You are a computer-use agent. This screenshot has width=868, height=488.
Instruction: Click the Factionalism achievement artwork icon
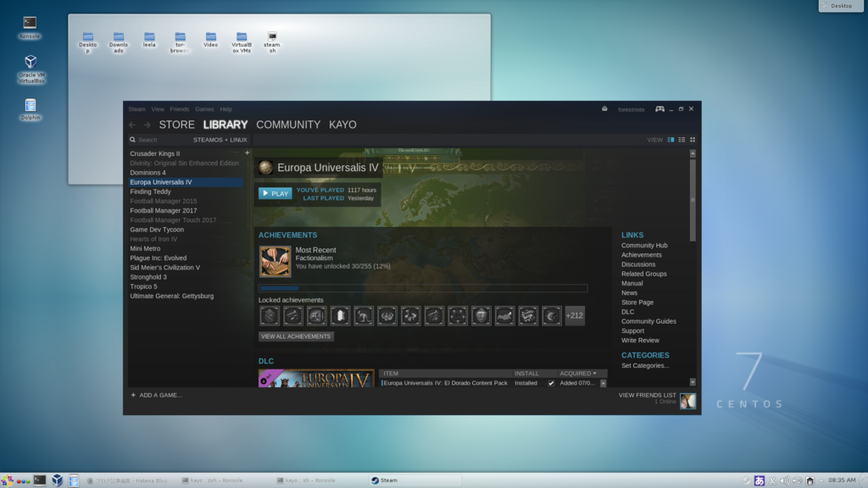[275, 261]
